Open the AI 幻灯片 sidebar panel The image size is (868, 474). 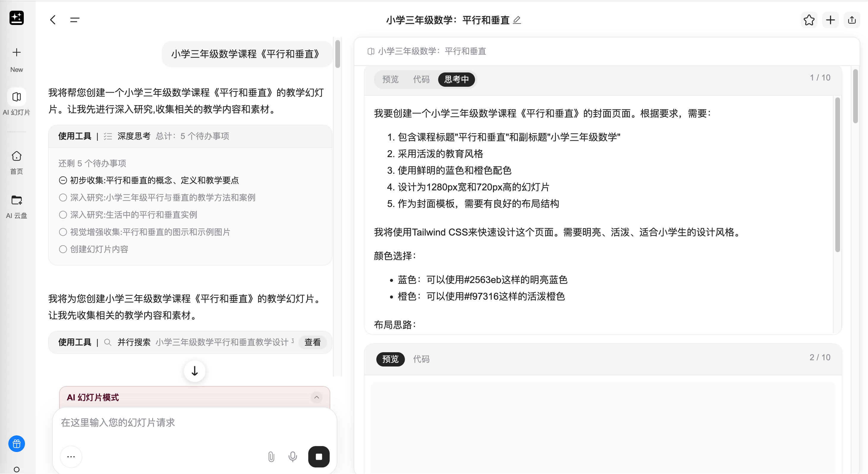(x=16, y=101)
